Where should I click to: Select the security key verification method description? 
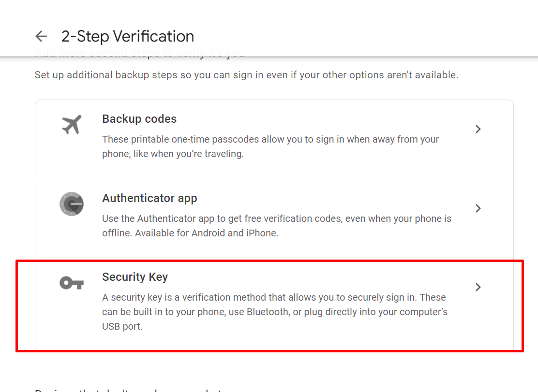274,312
